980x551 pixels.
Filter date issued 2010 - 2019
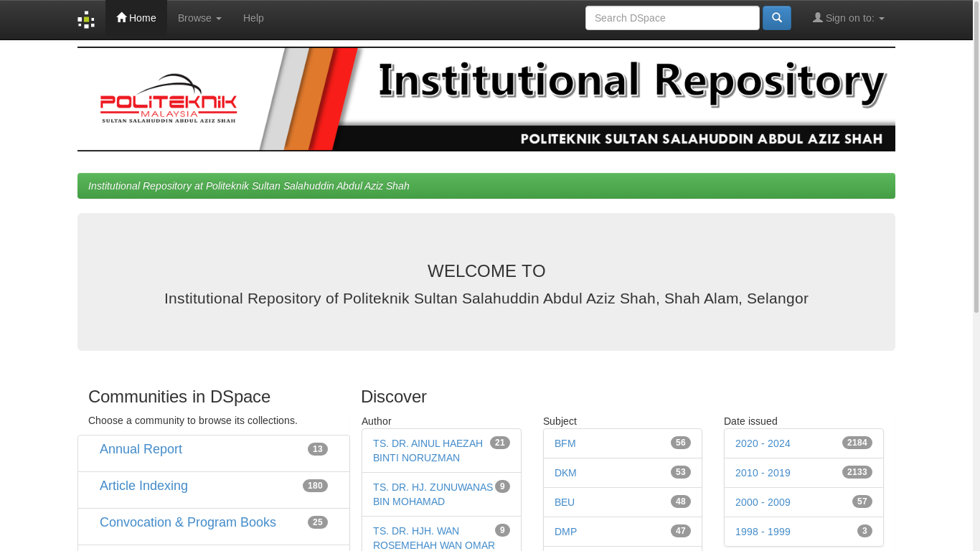tap(763, 473)
